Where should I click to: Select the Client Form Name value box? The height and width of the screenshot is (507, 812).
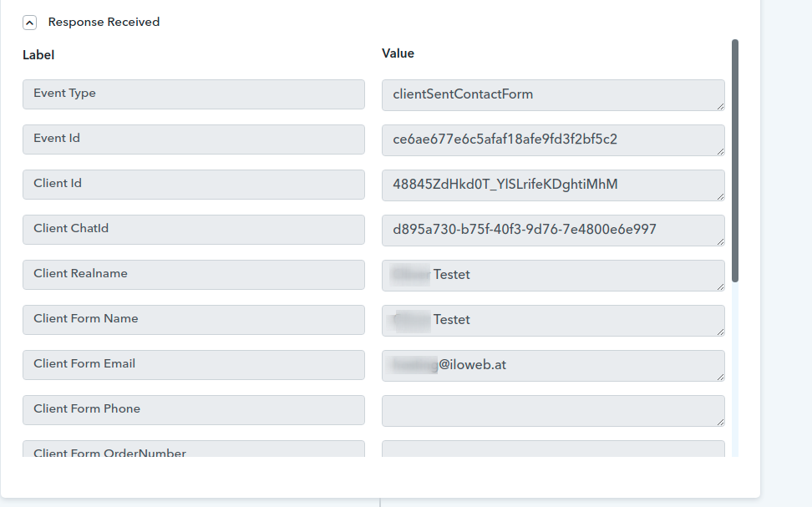click(x=553, y=320)
